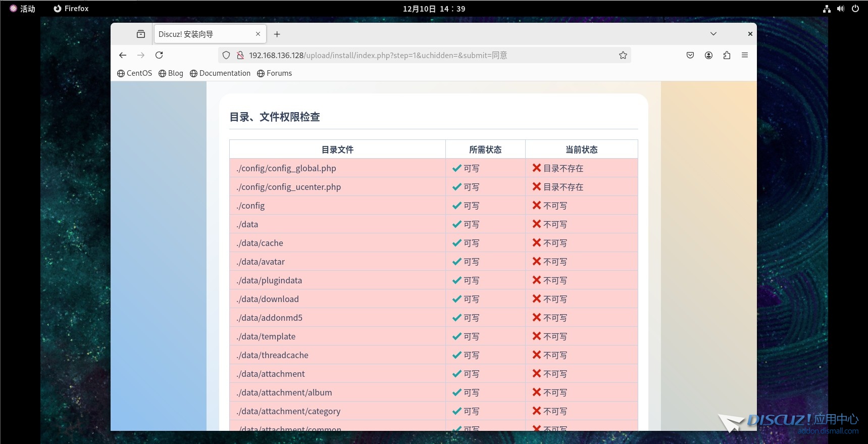Click the insecure connection lock icon
Screen dimensions: 868x444
pos(240,55)
